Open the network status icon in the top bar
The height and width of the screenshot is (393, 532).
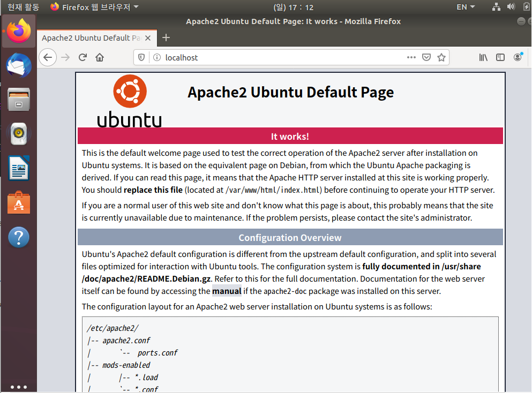coord(496,7)
